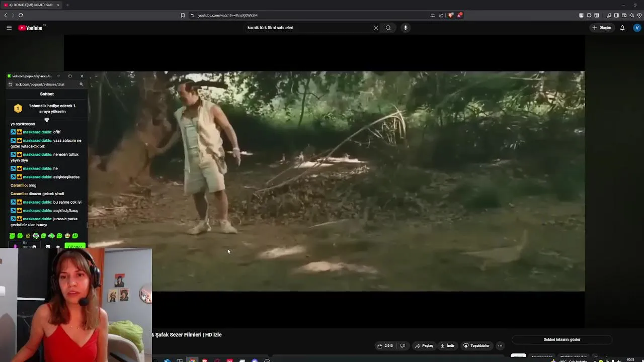Open the gift subscription leaderboard banner
644x362 pixels.
click(47, 109)
